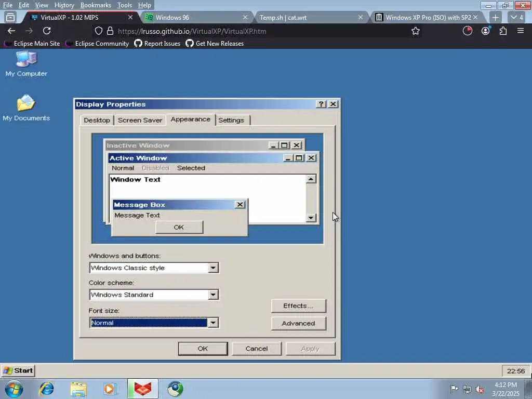Image resolution: width=532 pixels, height=399 pixels.
Task: Open Firefox hamburger application menu
Action: pyautogui.click(x=521, y=31)
